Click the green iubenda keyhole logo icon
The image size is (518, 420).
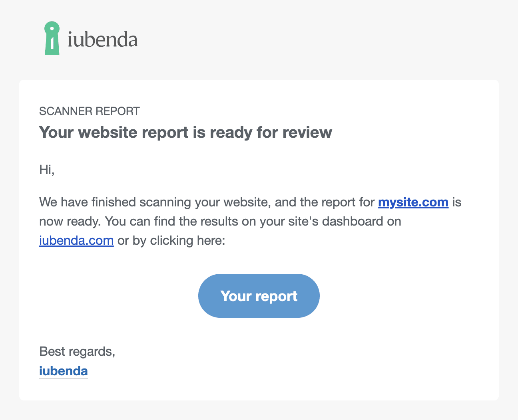click(x=52, y=38)
